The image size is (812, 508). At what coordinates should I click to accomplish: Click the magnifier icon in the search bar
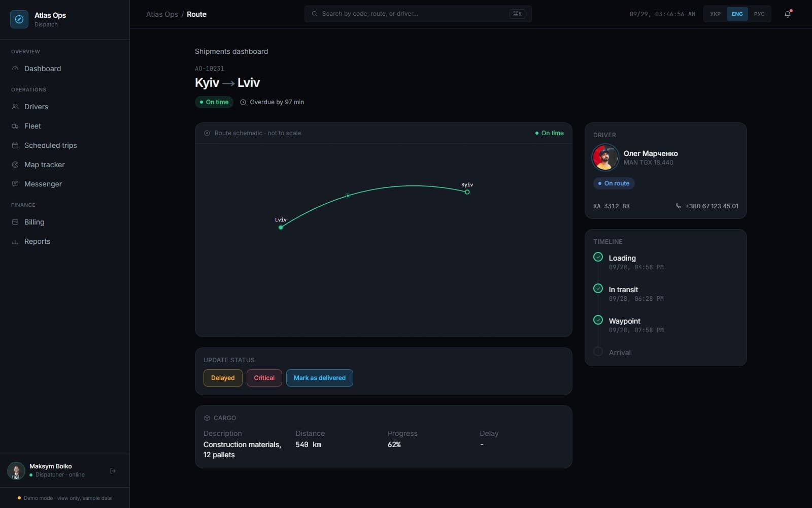(315, 14)
